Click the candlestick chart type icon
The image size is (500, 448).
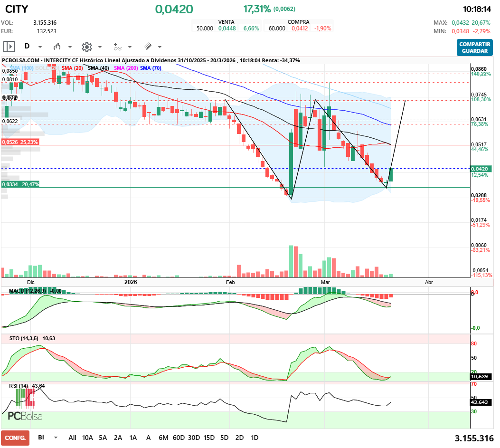[x=57, y=47]
